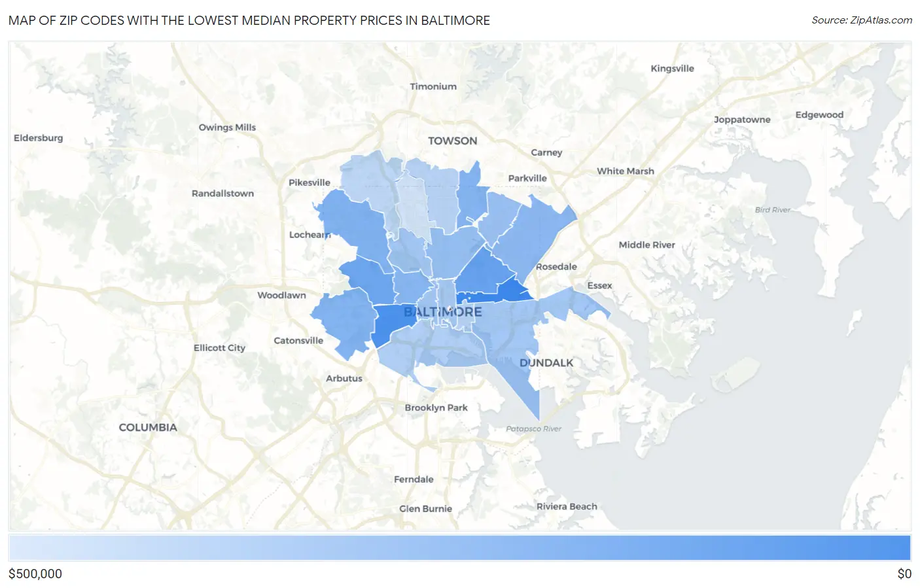Click the Ferndale label
The image size is (920, 588).
click(x=414, y=479)
